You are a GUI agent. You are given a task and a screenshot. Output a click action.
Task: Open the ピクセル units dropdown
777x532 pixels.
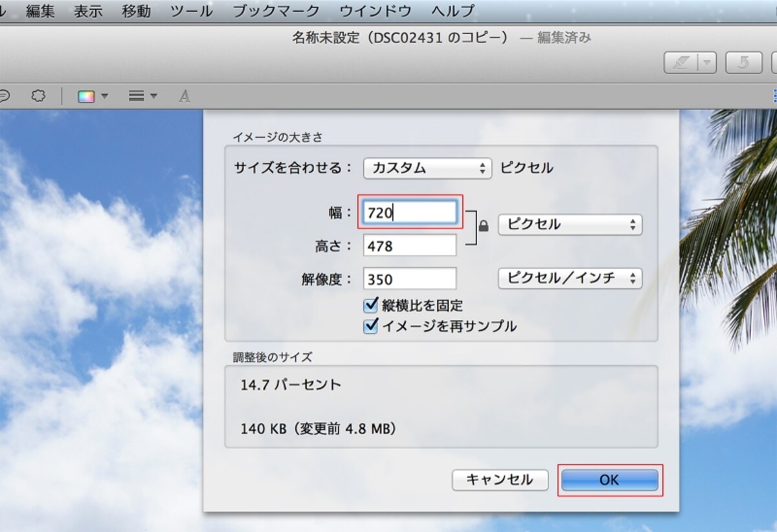(x=570, y=225)
